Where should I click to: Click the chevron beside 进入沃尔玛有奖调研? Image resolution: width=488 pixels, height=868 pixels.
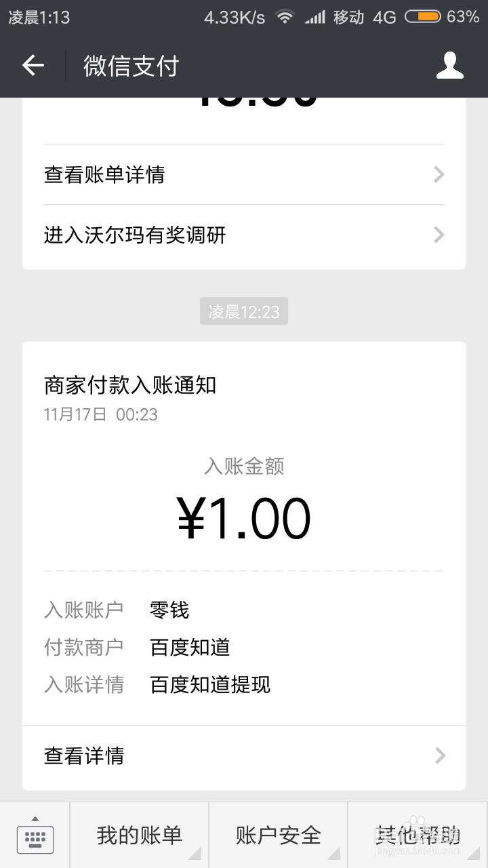[x=439, y=235]
